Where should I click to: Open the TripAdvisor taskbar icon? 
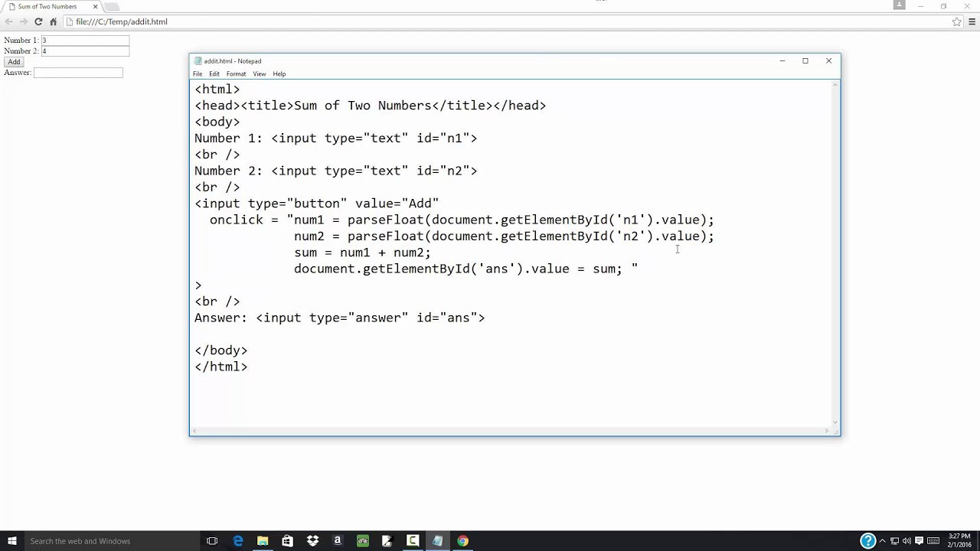(363, 541)
